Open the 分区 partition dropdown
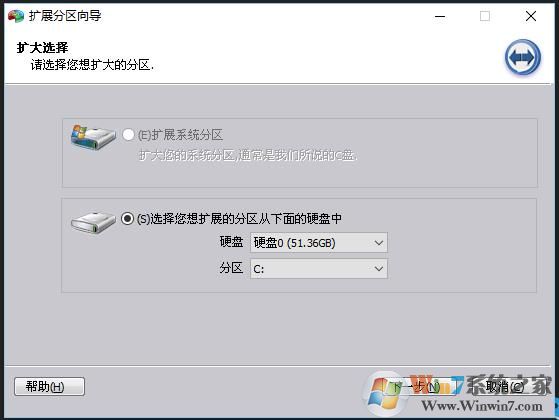This screenshot has width=559, height=420. [319, 268]
